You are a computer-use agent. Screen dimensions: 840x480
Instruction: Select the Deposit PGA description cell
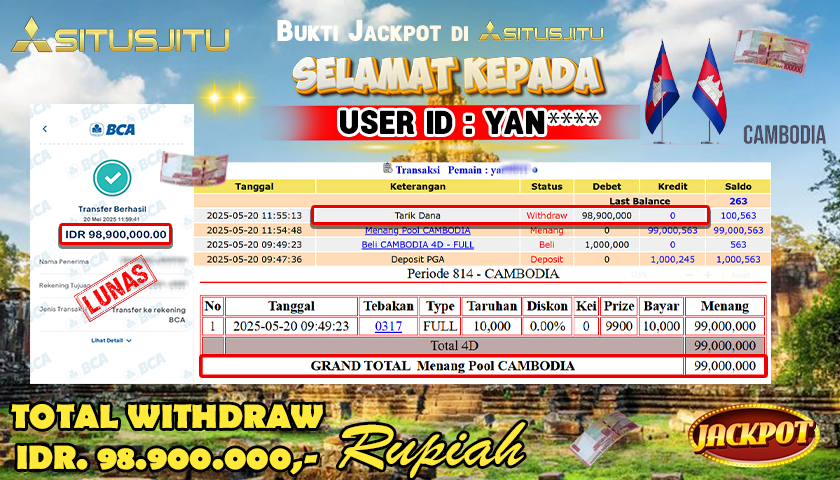417,259
